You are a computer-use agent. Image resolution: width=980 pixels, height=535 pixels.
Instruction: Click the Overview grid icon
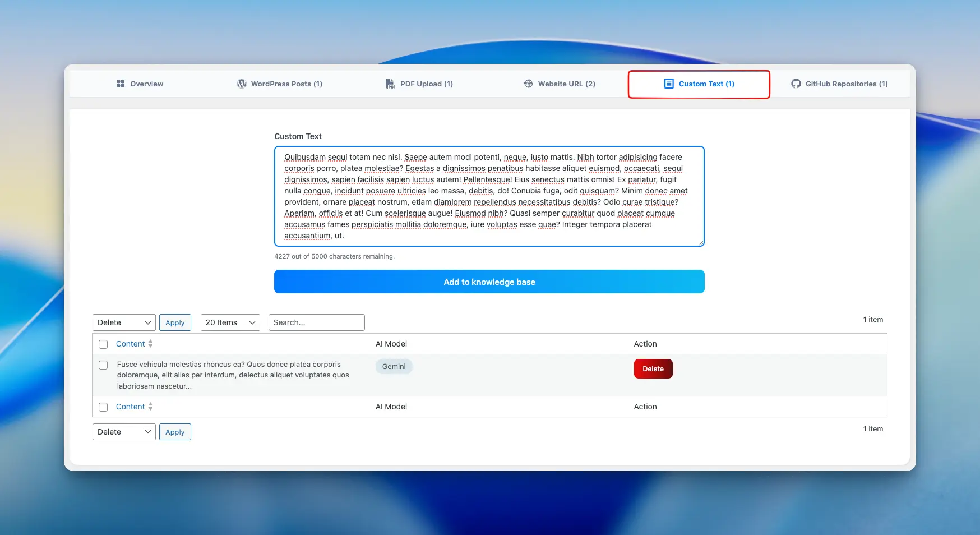pos(121,84)
